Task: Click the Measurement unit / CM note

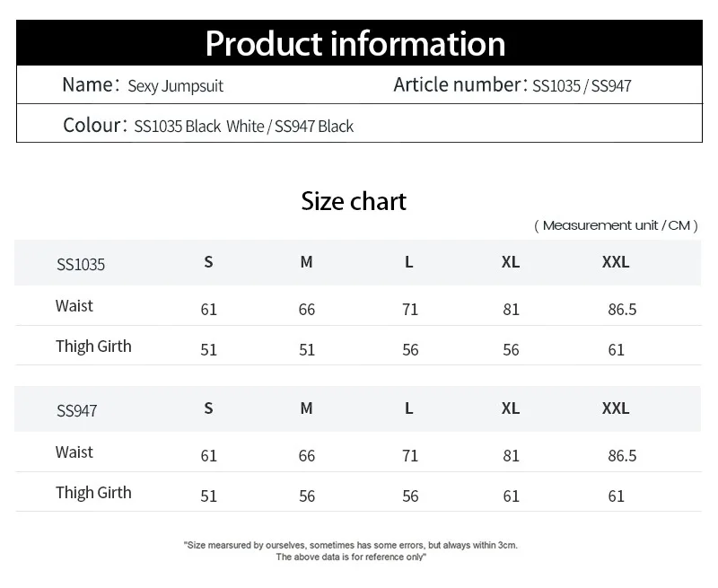Action: tap(616, 225)
